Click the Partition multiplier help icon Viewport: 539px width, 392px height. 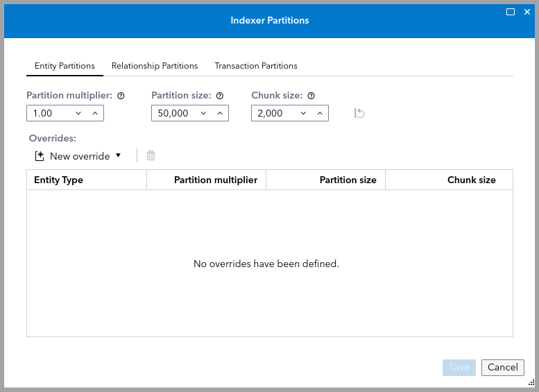click(121, 96)
